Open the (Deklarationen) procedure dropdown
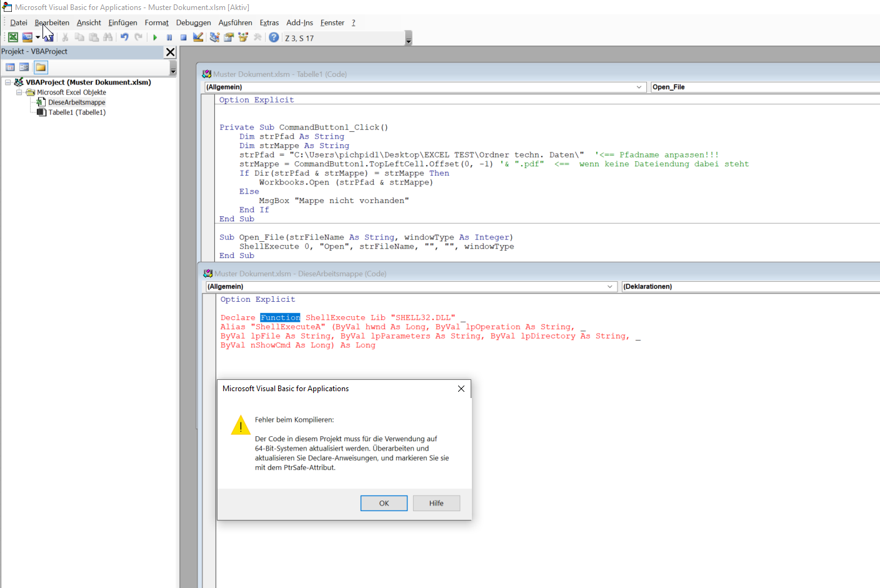 pos(751,286)
